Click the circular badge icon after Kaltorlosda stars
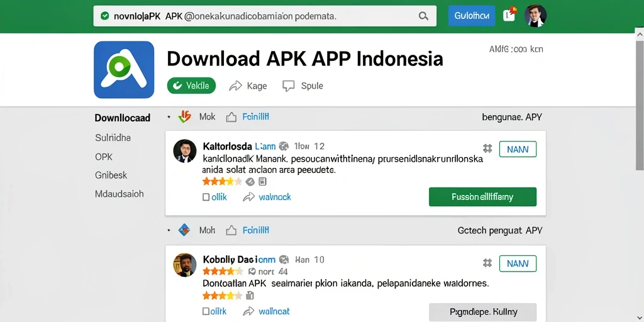The width and height of the screenshot is (644, 322). click(x=250, y=182)
